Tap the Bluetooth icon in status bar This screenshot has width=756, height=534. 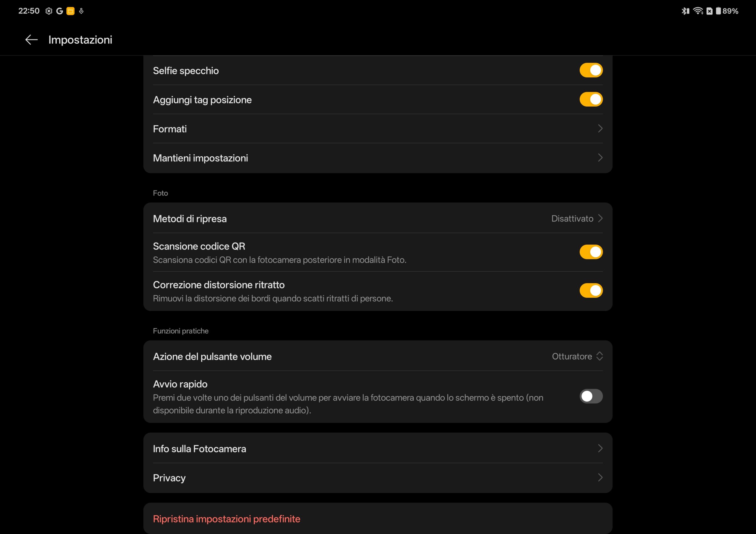click(685, 11)
